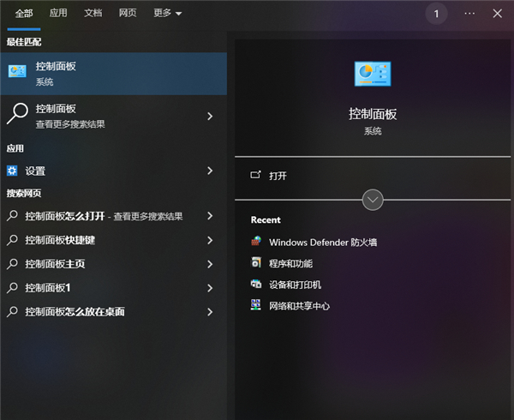This screenshot has height=420, width=514.
Task: Click the round badge showing 1
Action: click(436, 14)
